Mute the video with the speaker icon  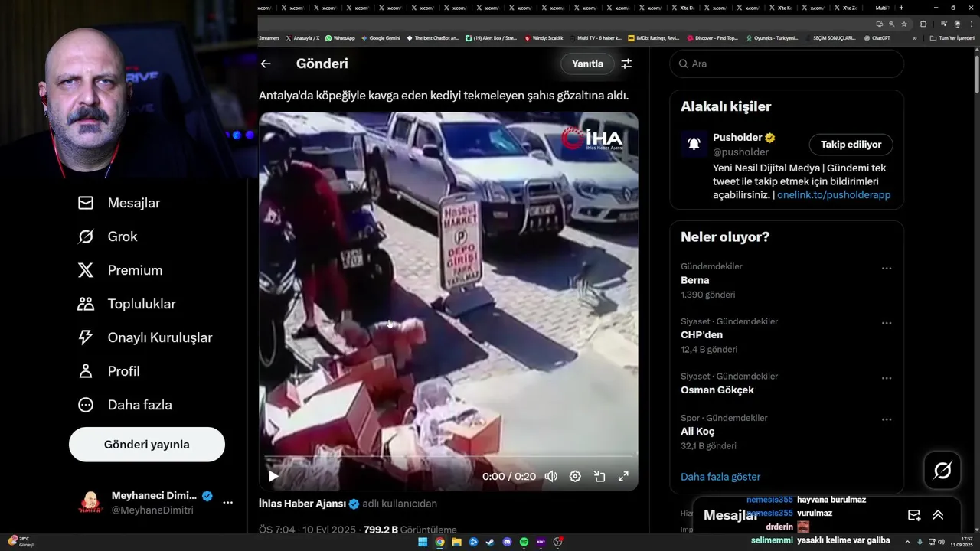point(550,476)
